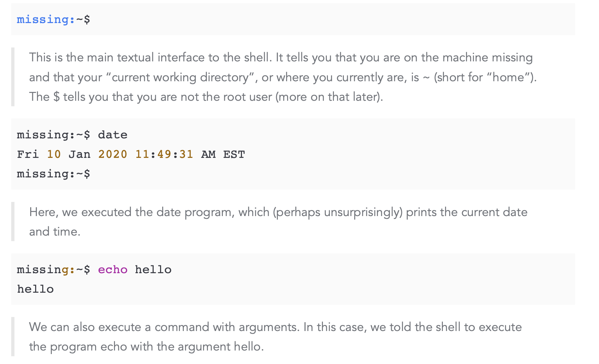Click "AM EST" in the date output
The image size is (599, 364).
point(223,154)
